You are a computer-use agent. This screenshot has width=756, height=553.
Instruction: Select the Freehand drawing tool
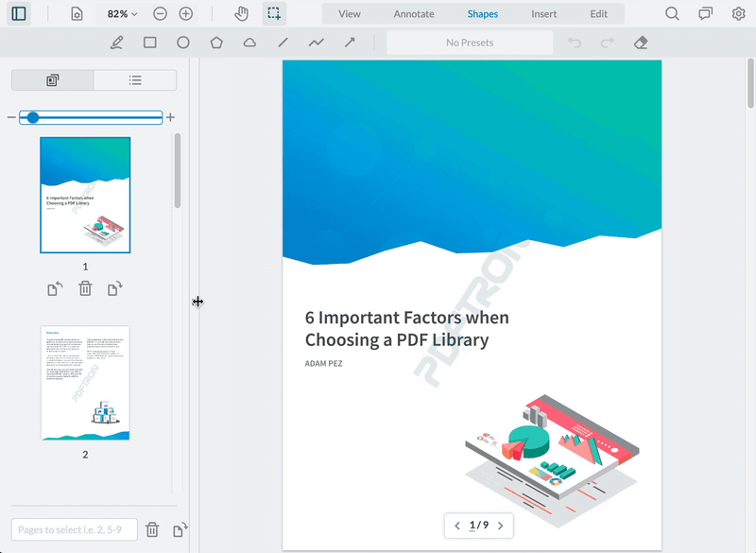(117, 43)
